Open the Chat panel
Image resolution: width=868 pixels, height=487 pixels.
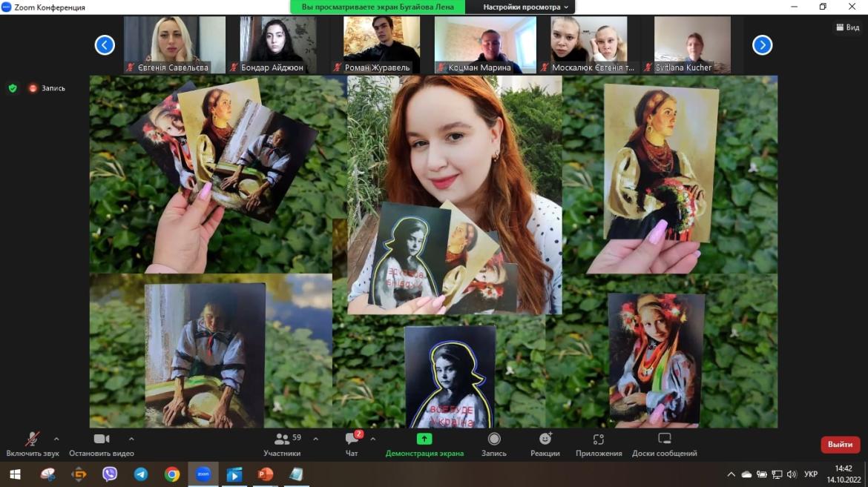352,439
